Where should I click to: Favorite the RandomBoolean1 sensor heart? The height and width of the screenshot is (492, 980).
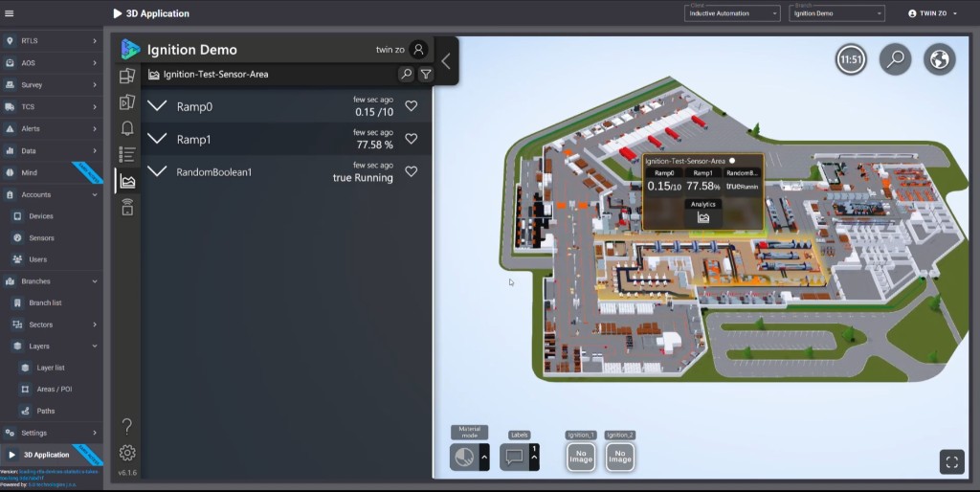point(412,170)
